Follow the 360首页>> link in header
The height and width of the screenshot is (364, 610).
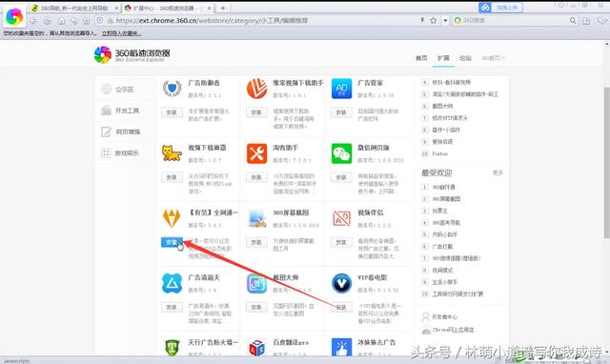pos(493,58)
